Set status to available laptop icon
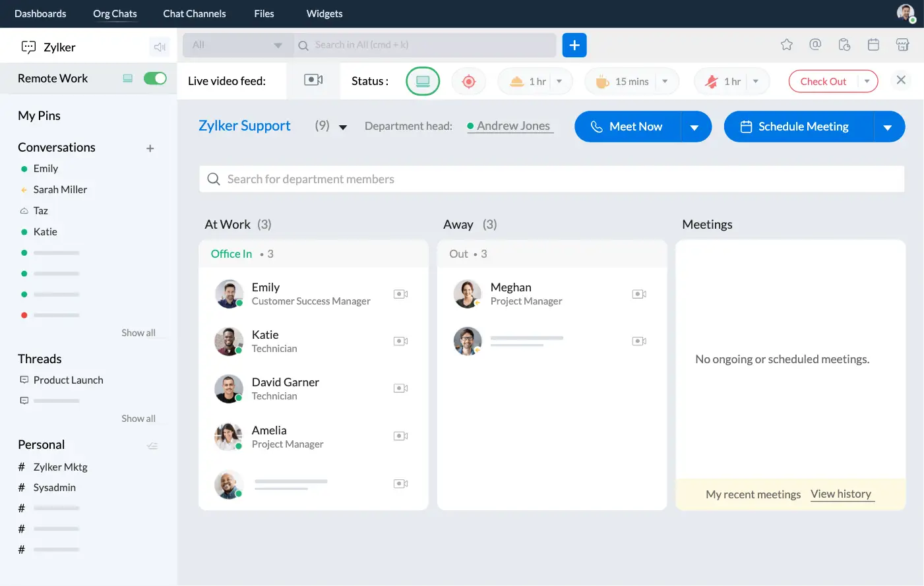Screen dimensions: 924x586 (423, 81)
